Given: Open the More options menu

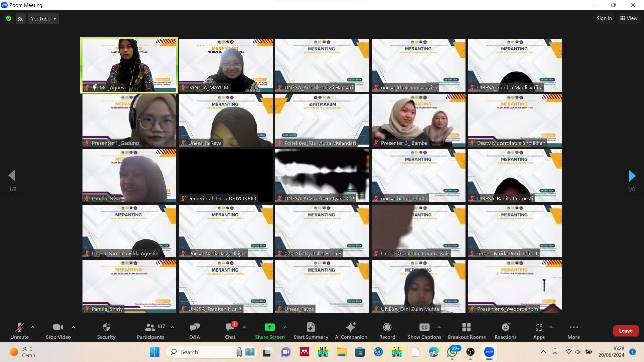Looking at the screenshot, I should pyautogui.click(x=573, y=331).
